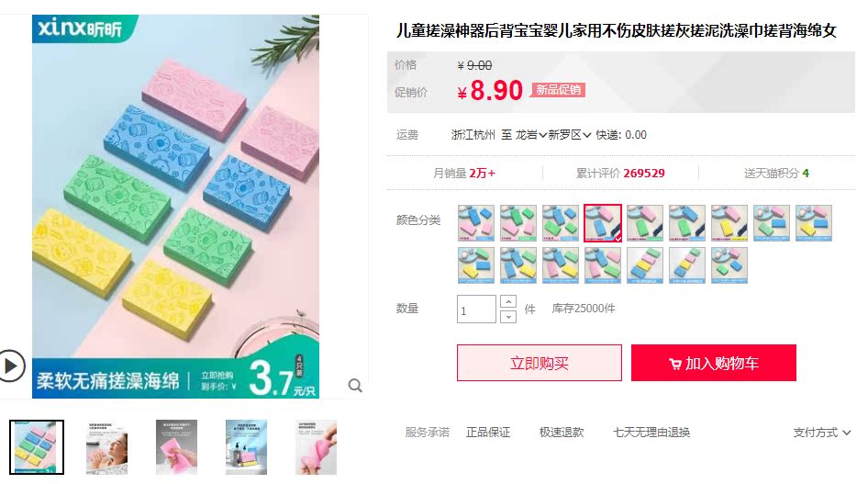Click the quantity input field

click(476, 309)
